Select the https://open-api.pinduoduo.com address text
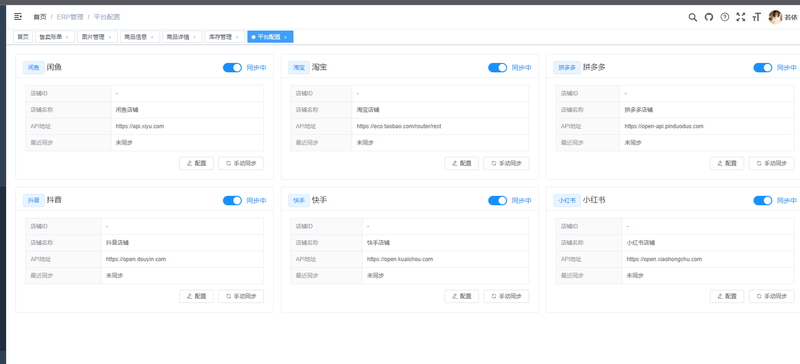800x364 pixels. pos(664,126)
